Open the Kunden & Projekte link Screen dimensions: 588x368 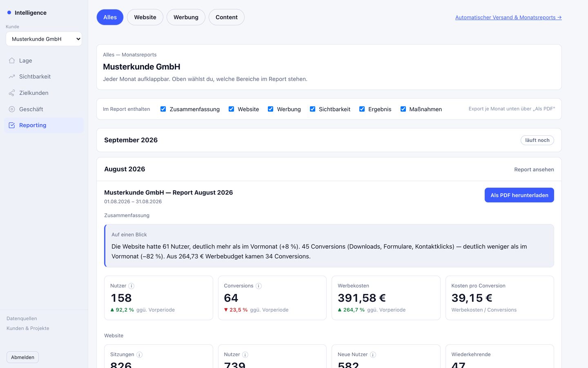pyautogui.click(x=28, y=328)
